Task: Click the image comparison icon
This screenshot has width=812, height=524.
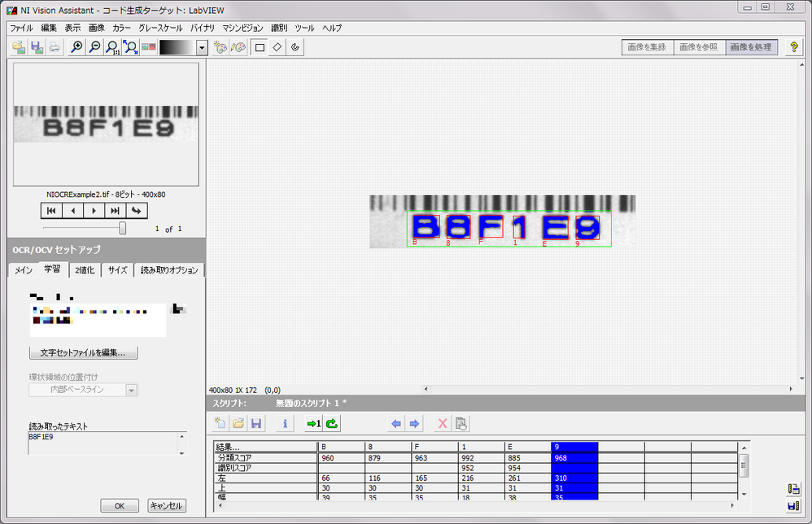Action: tap(149, 47)
